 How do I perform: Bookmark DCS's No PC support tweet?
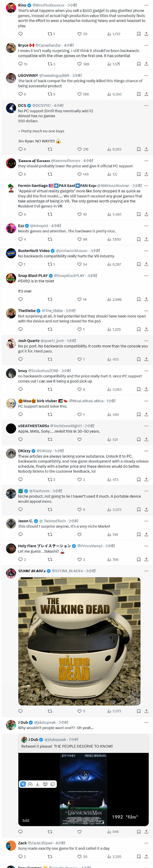138,149
